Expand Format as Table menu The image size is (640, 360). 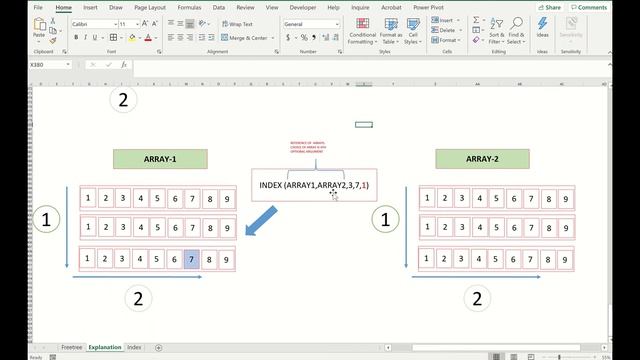click(391, 31)
